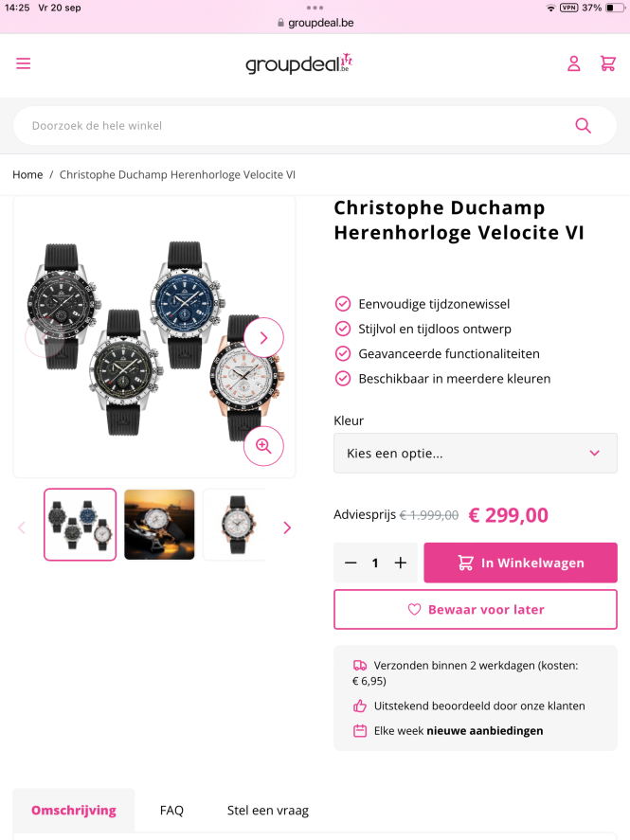Screen dimensions: 630x840
Task: Open the shopping cart icon
Action: tap(607, 63)
